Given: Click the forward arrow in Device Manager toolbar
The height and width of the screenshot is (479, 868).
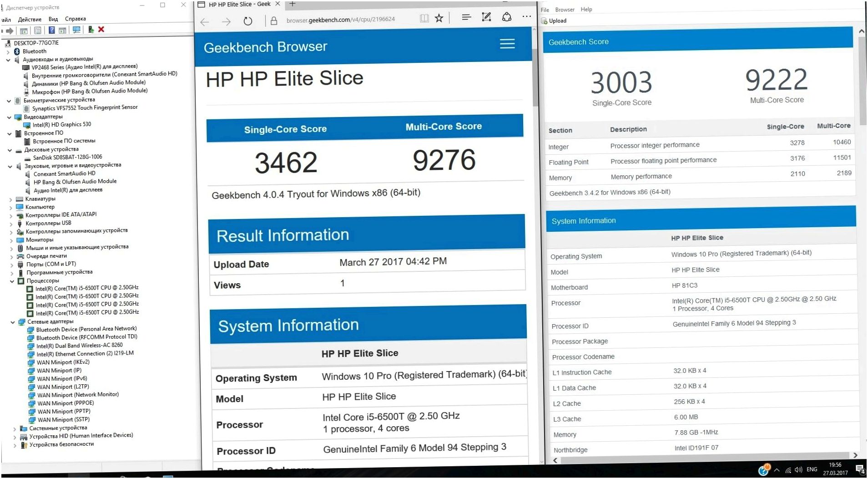Looking at the screenshot, I should [9, 31].
